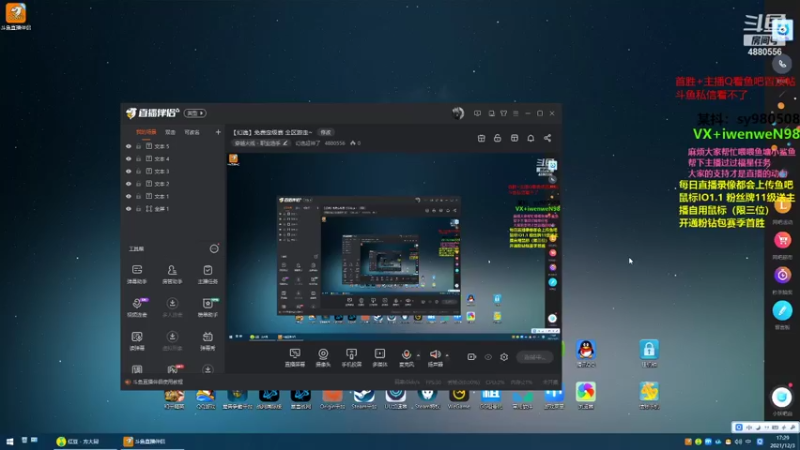Screen dimensions: 800x450
Task: Hide the 文本 5 layer with eye icon
Action: tap(129, 146)
